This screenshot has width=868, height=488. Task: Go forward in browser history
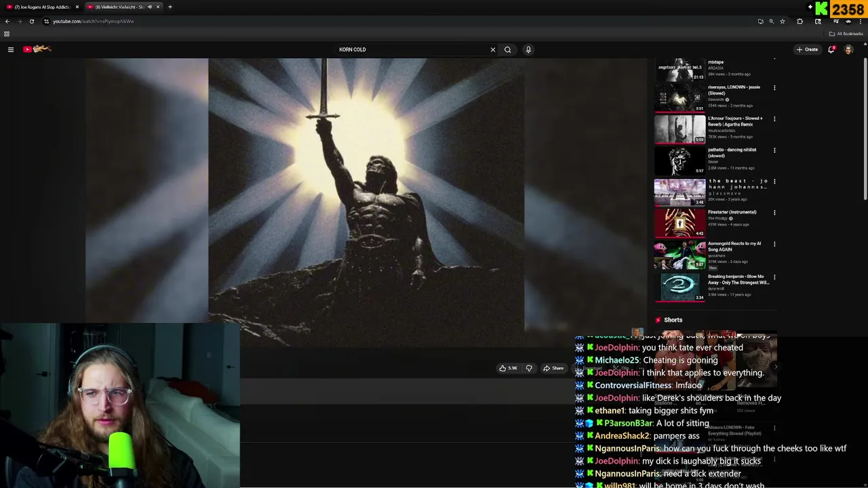(x=19, y=21)
